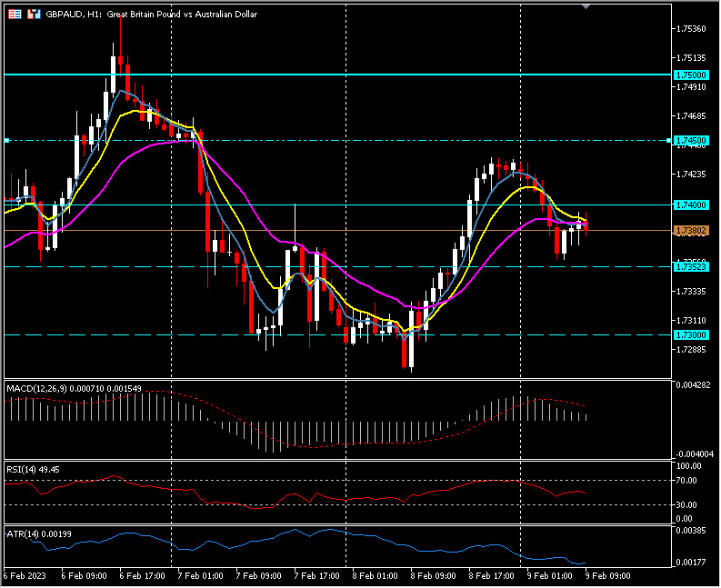Image resolution: width=721 pixels, height=588 pixels.
Task: Select the right anchor handle of the 1.74500 line
Action: point(670,141)
